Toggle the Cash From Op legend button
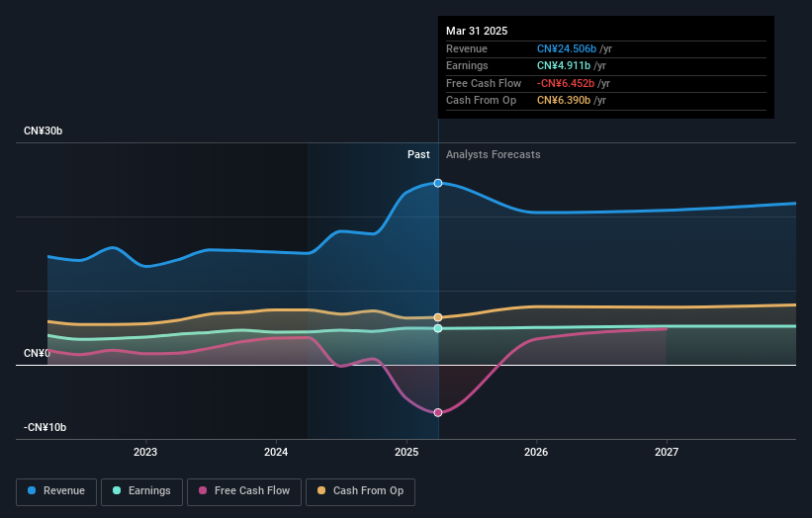Image resolution: width=812 pixels, height=518 pixels. click(360, 491)
